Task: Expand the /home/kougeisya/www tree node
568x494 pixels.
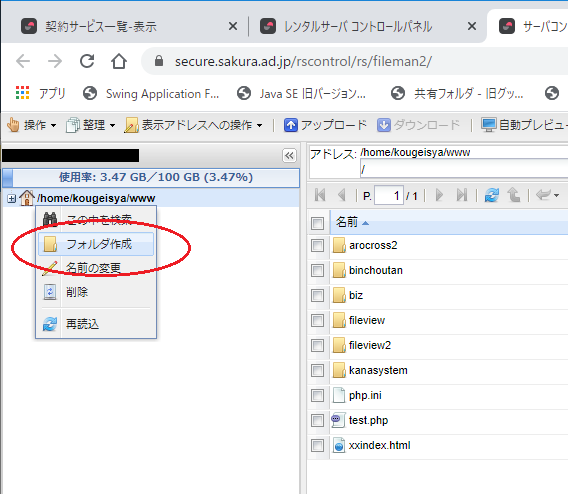Action: [12, 198]
